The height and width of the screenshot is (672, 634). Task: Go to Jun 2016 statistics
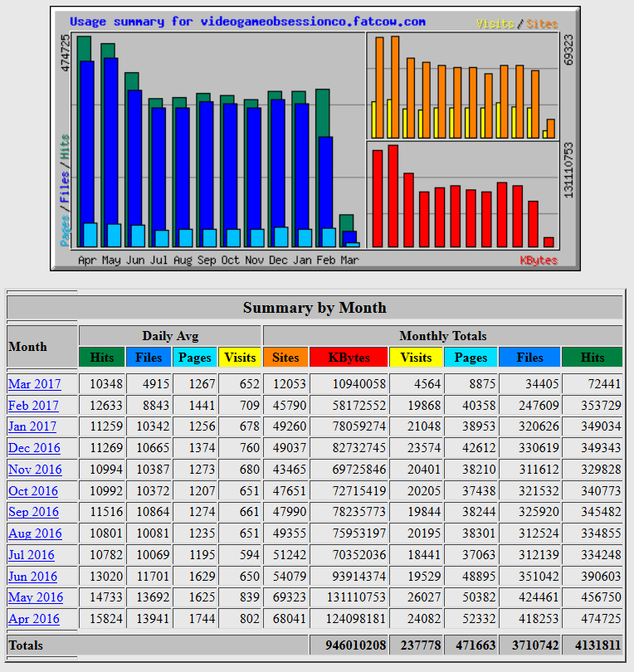coord(33,577)
